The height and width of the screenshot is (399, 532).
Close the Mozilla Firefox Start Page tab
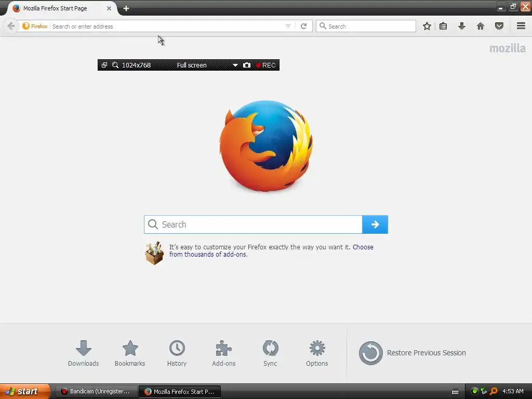(109, 8)
